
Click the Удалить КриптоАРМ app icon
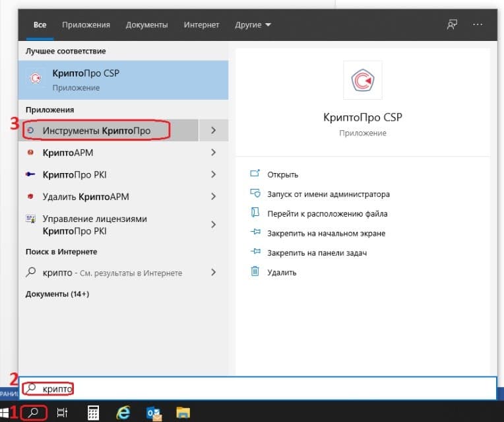point(30,196)
